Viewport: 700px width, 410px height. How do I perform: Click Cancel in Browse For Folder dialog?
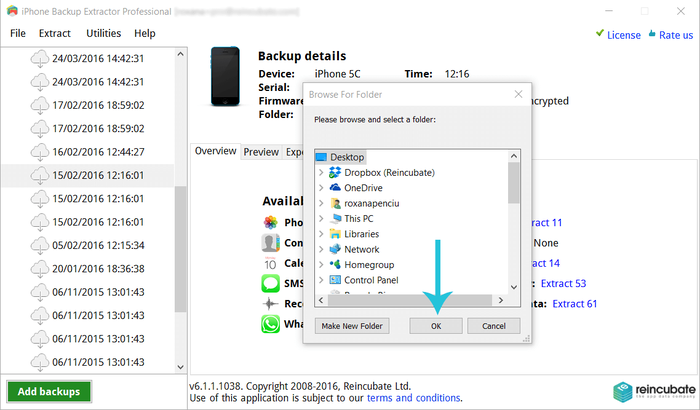coord(494,326)
